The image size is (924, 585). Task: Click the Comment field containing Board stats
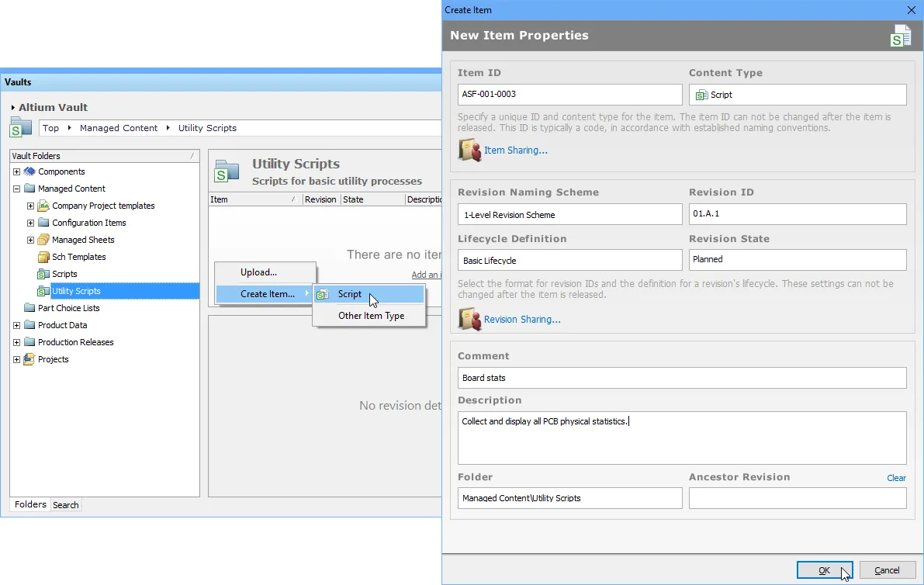point(682,378)
